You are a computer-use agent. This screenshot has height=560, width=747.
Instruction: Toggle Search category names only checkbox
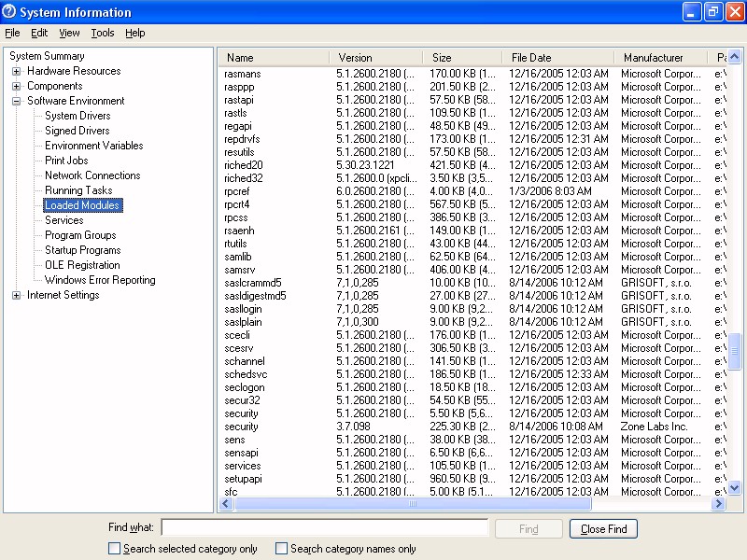click(x=281, y=549)
